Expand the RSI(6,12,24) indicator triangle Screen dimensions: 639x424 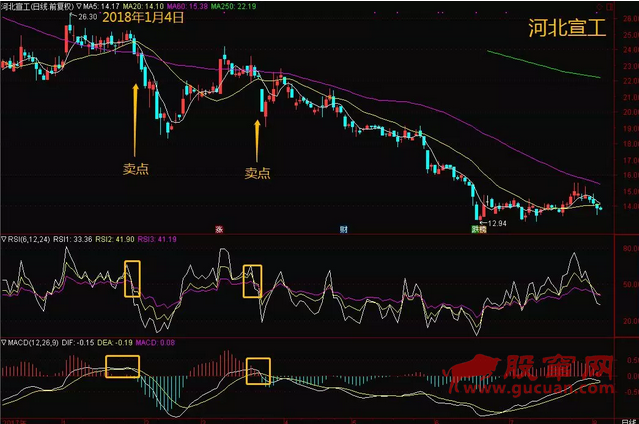4,240
